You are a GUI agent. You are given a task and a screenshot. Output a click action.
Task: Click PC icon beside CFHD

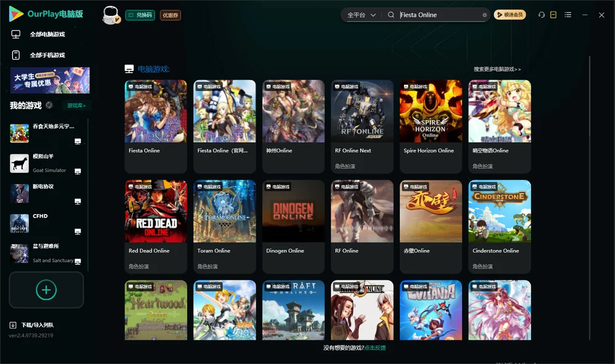(x=77, y=231)
